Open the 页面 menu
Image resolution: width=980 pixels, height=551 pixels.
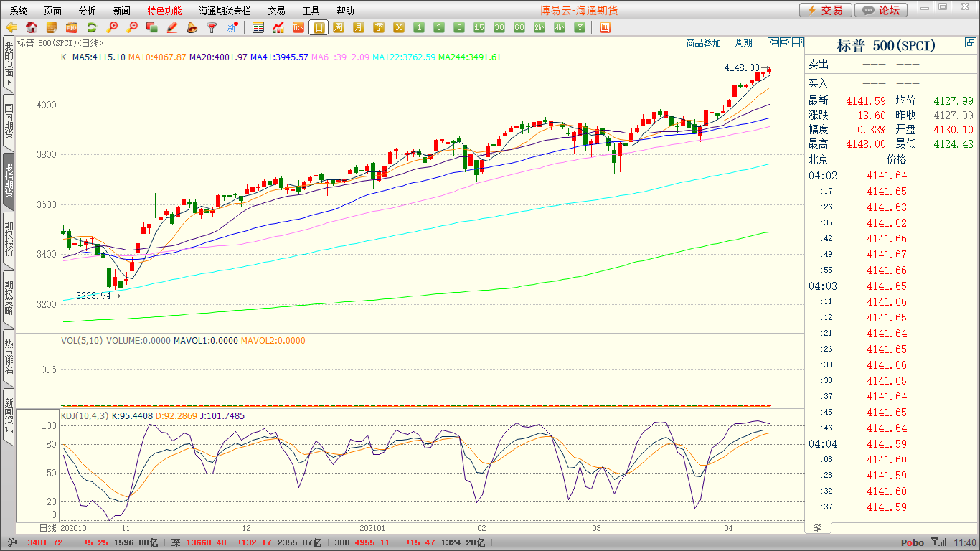[x=52, y=11]
